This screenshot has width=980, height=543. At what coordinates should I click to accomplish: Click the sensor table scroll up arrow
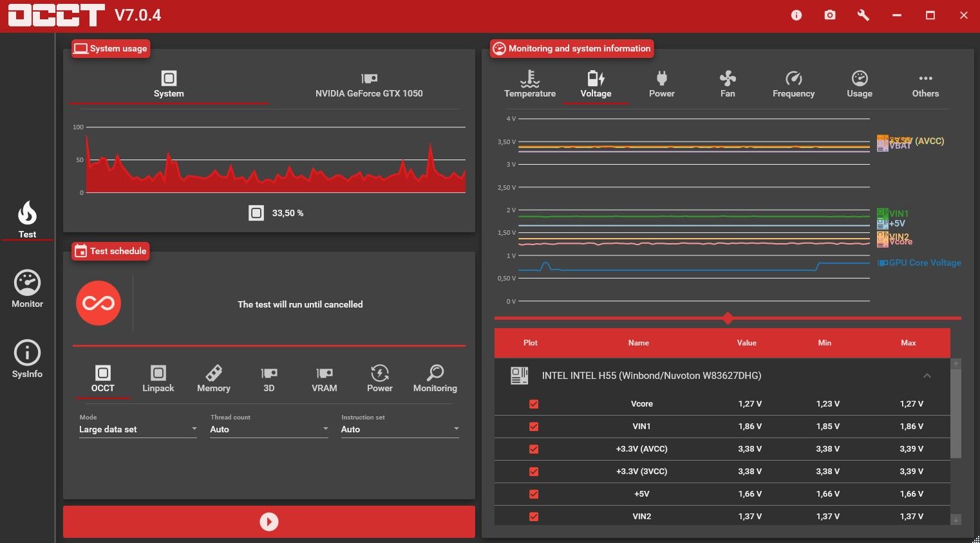[x=956, y=364]
